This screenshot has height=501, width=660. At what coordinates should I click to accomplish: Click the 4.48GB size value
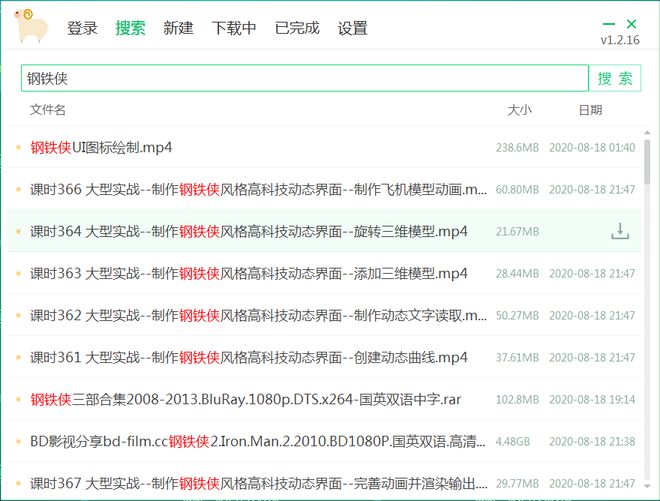513,442
